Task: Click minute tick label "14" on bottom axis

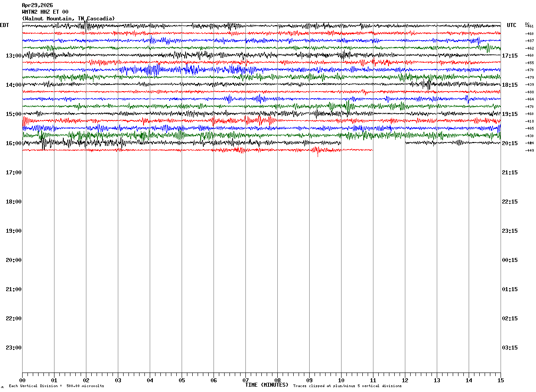Action: [x=469, y=380]
